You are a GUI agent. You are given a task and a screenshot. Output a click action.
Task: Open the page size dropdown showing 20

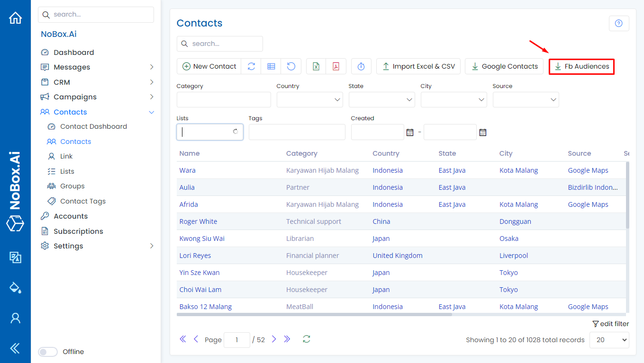click(x=609, y=340)
